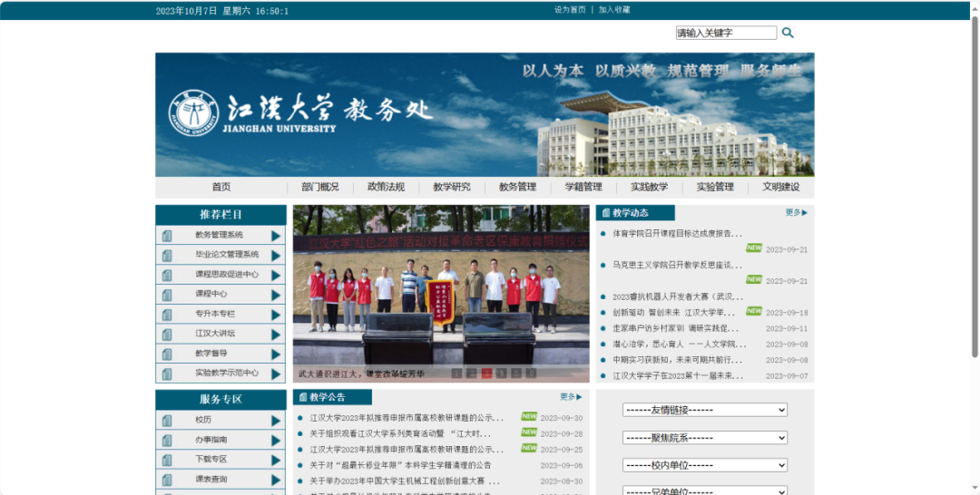
Task: Click the magnifier search icon
Action: pyautogui.click(x=788, y=33)
